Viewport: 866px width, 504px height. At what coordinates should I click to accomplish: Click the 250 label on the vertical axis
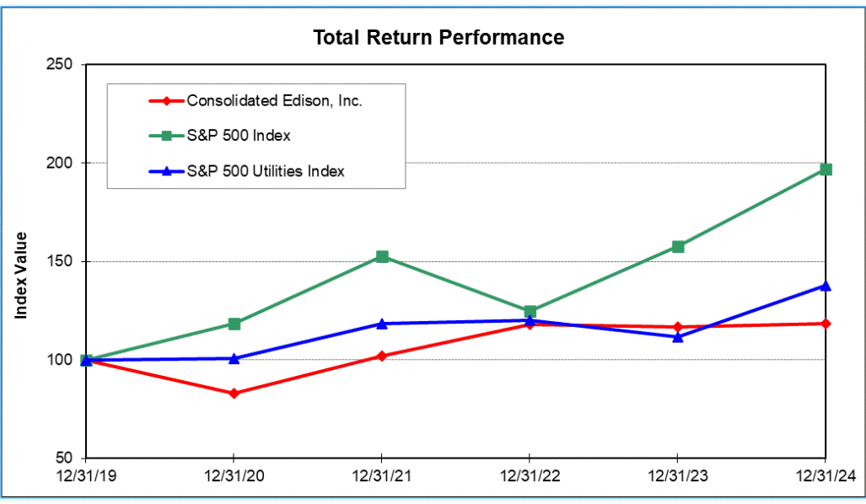click(59, 64)
